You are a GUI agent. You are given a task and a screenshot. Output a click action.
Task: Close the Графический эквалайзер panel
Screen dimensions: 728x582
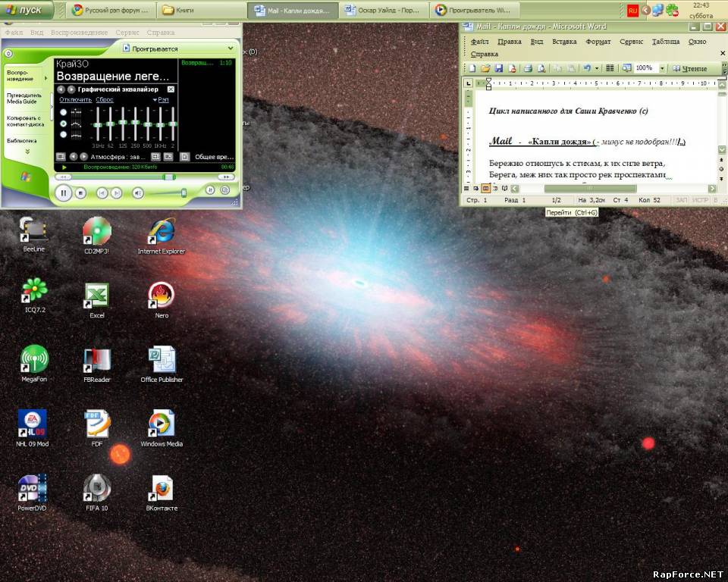171,89
